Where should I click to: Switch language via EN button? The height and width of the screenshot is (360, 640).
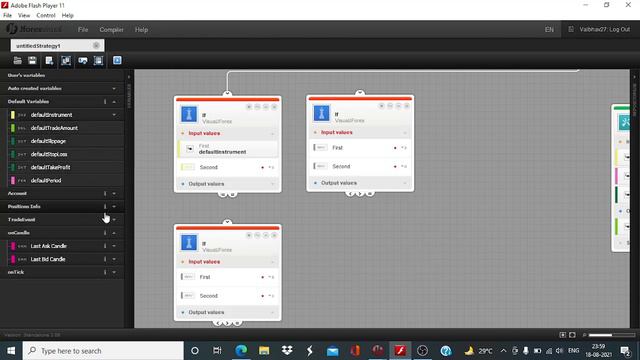point(549,29)
